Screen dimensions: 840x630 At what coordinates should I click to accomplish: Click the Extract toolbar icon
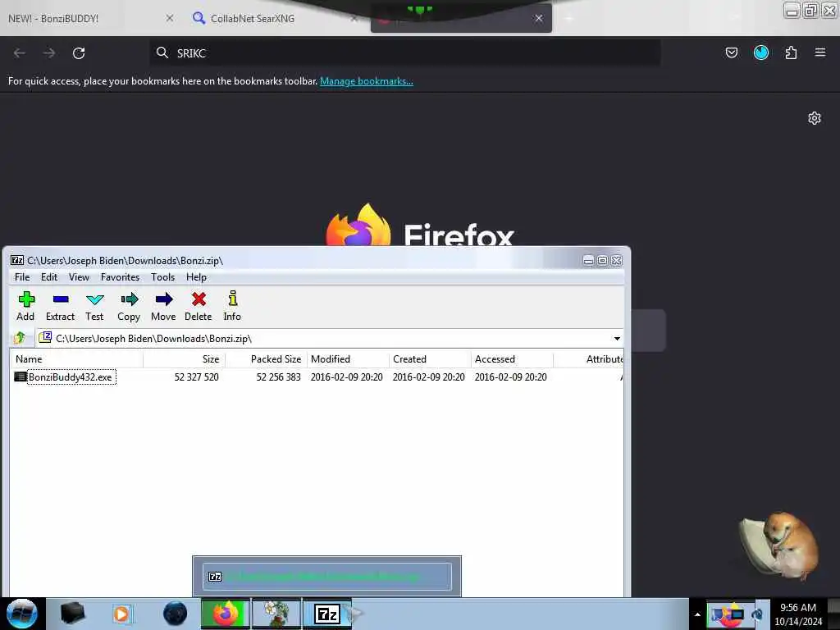tap(61, 299)
